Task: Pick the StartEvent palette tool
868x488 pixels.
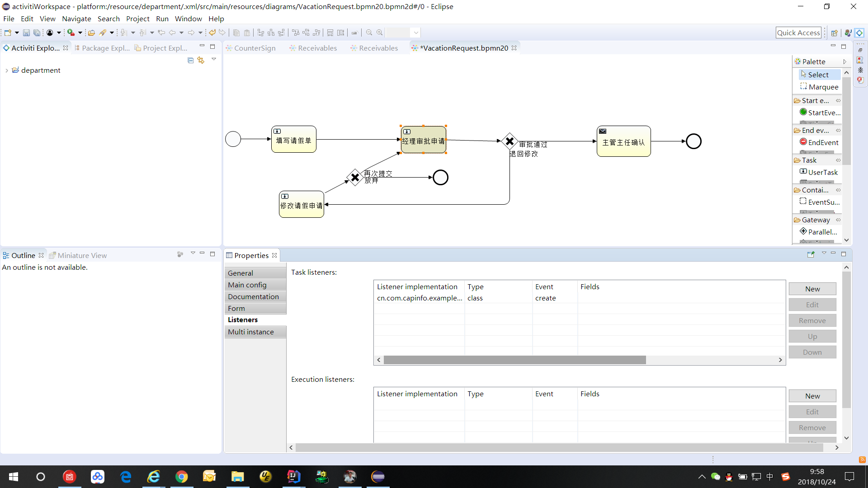Action: pyautogui.click(x=820, y=113)
